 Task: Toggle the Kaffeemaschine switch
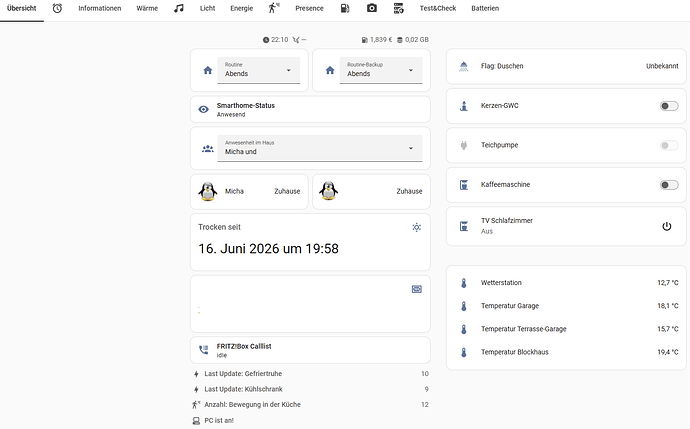669,185
